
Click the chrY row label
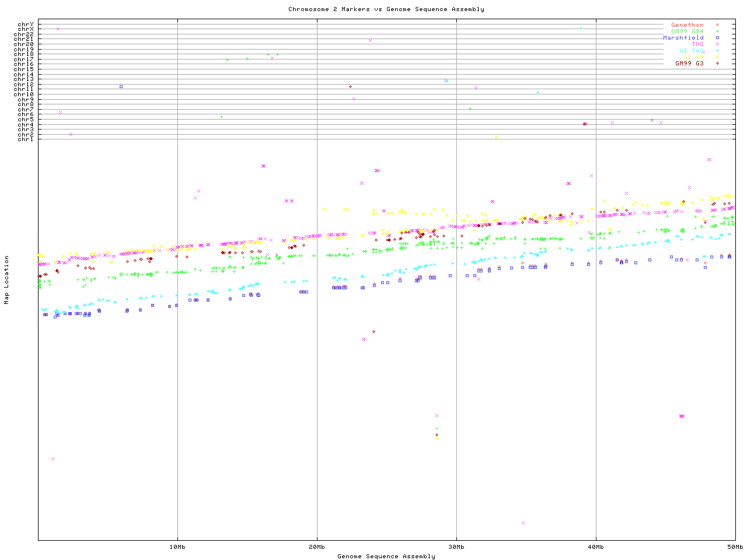[x=26, y=24]
